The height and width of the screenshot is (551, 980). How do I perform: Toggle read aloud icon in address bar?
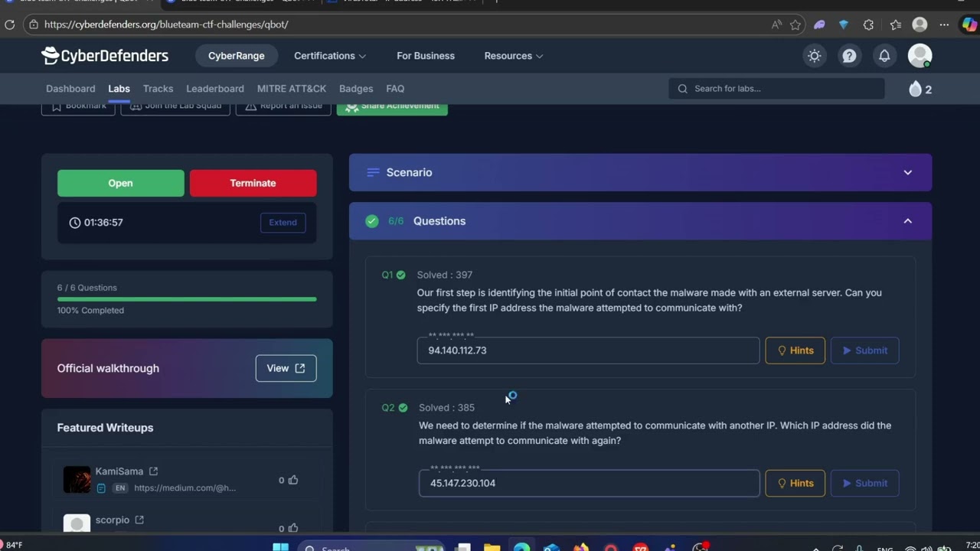point(776,24)
